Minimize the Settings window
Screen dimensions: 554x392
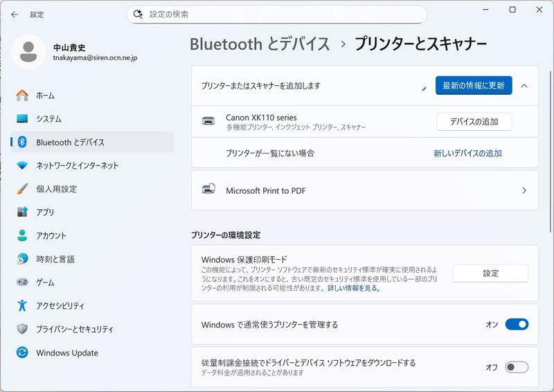(x=486, y=10)
